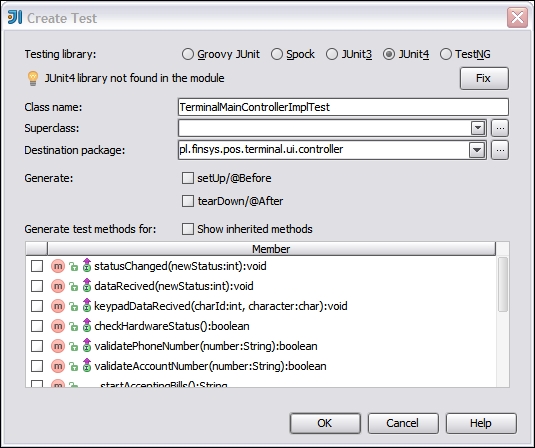Click override arrow icon in validateAccountNumber row
Viewport: 535px width, 448px height.
tap(87, 365)
